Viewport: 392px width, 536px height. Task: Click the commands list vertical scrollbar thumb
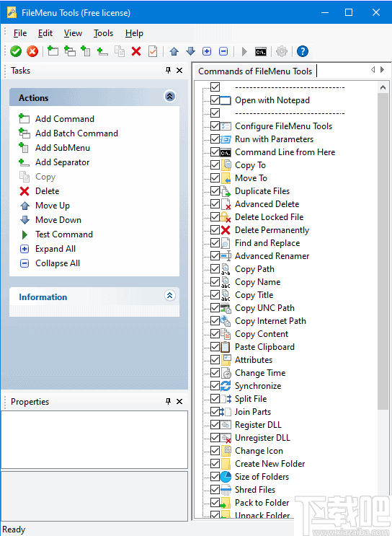(x=383, y=251)
